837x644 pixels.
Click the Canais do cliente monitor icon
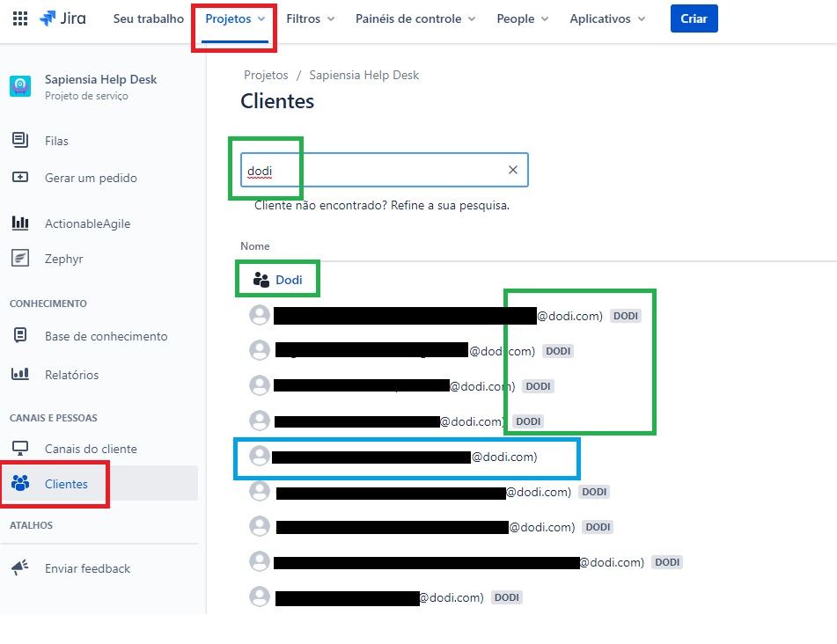click(x=20, y=448)
